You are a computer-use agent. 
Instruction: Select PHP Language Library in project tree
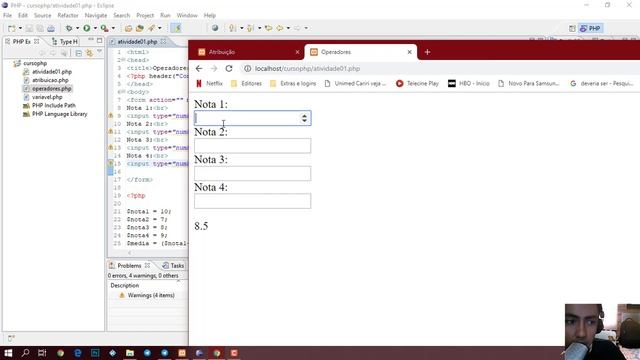(x=59, y=114)
